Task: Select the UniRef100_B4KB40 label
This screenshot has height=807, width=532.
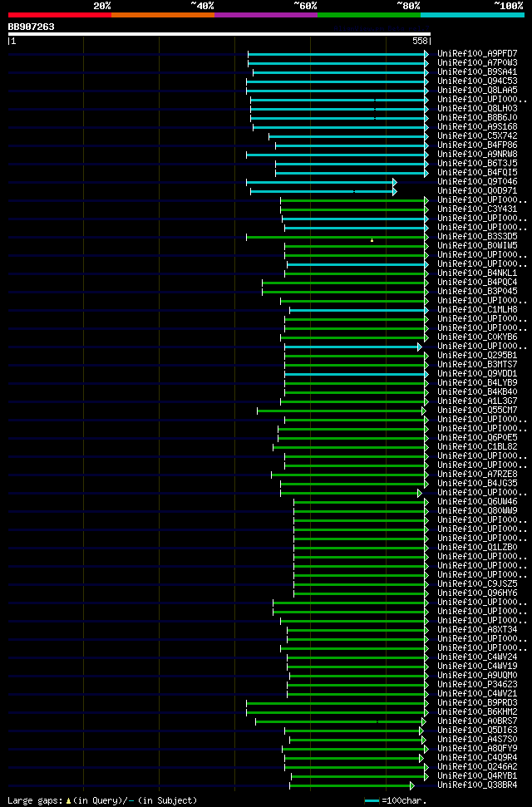Action: click(477, 392)
